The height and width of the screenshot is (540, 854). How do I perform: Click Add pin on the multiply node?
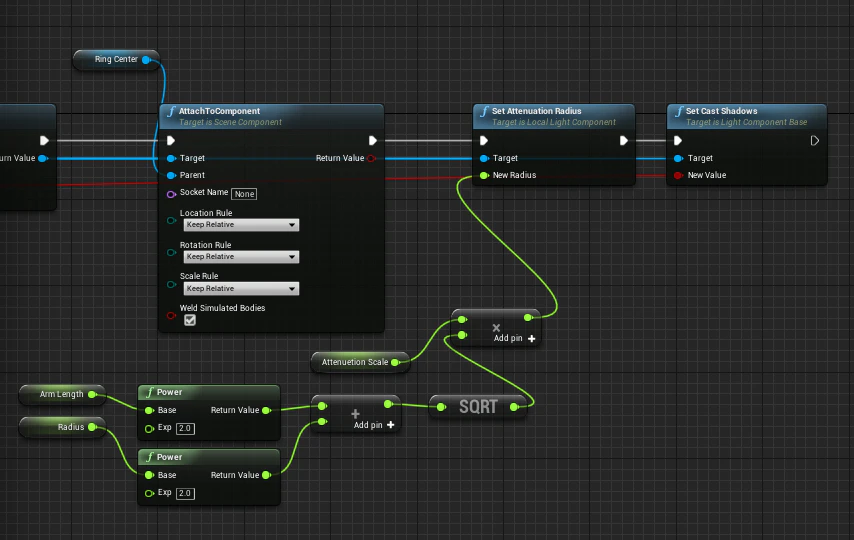coord(515,338)
